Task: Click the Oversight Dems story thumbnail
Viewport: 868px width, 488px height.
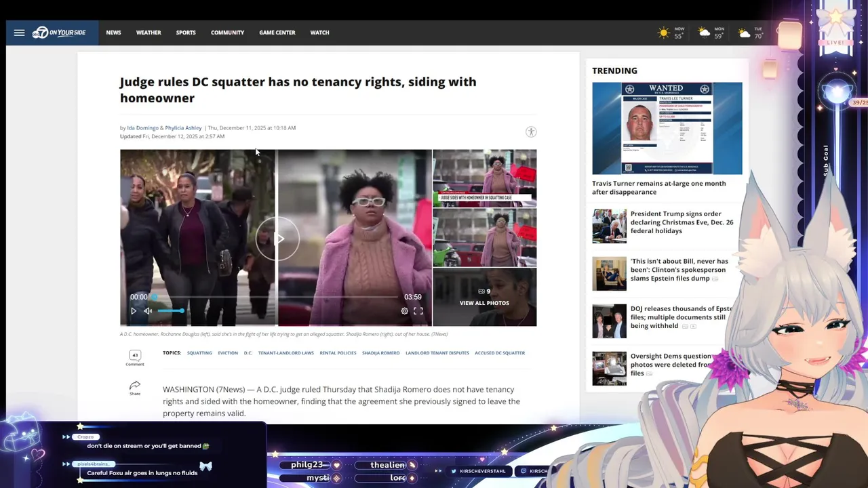Action: 609,368
